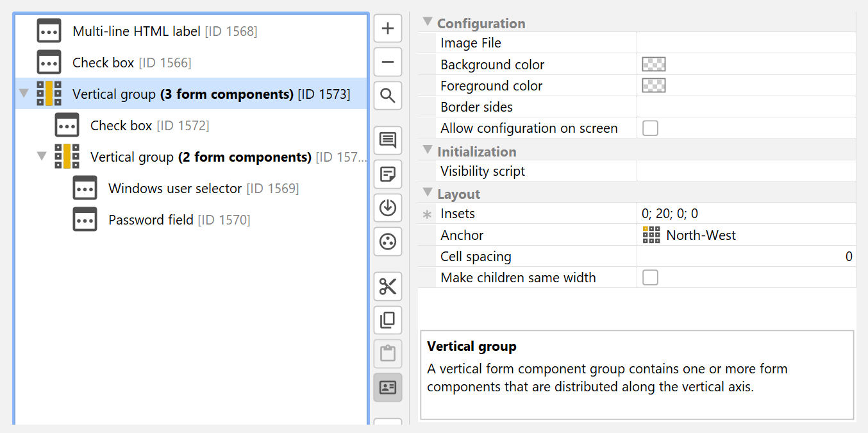Click the plus icon to add component
This screenshot has width=868, height=433.
pyautogui.click(x=388, y=29)
